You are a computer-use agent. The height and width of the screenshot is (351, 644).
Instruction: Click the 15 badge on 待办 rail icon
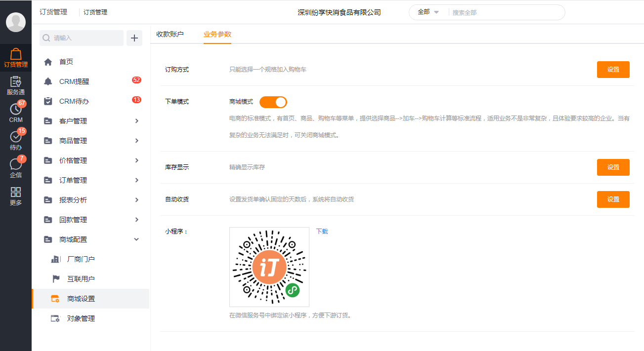click(22, 131)
